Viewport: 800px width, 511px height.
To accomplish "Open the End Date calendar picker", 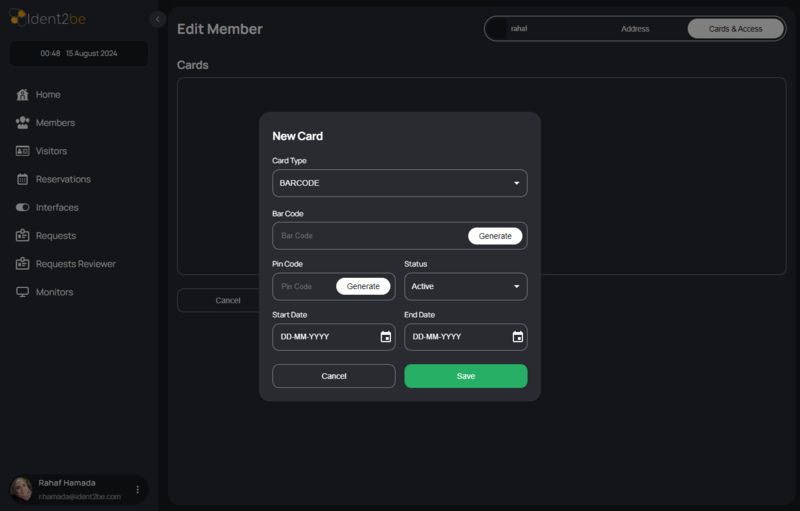I will 518,337.
